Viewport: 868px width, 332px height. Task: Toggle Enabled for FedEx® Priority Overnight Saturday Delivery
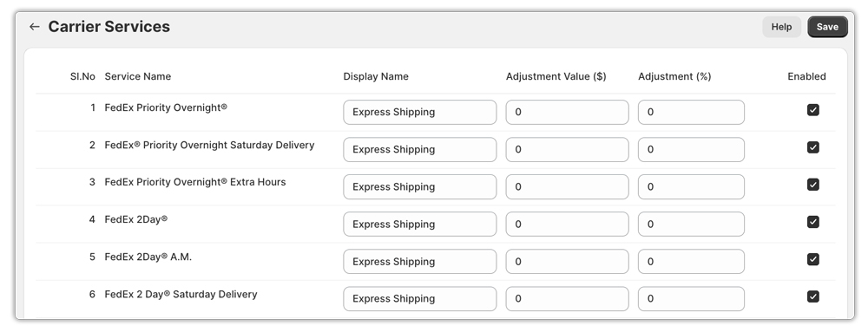tap(812, 147)
